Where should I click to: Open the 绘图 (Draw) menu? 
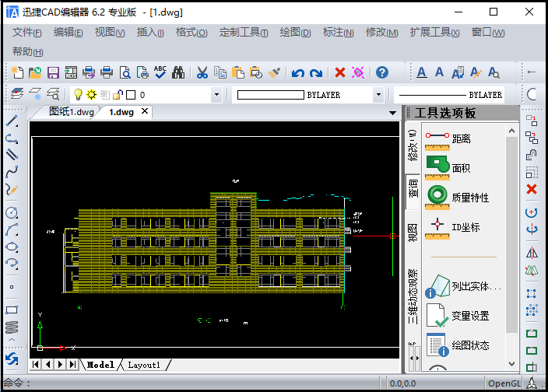(295, 33)
